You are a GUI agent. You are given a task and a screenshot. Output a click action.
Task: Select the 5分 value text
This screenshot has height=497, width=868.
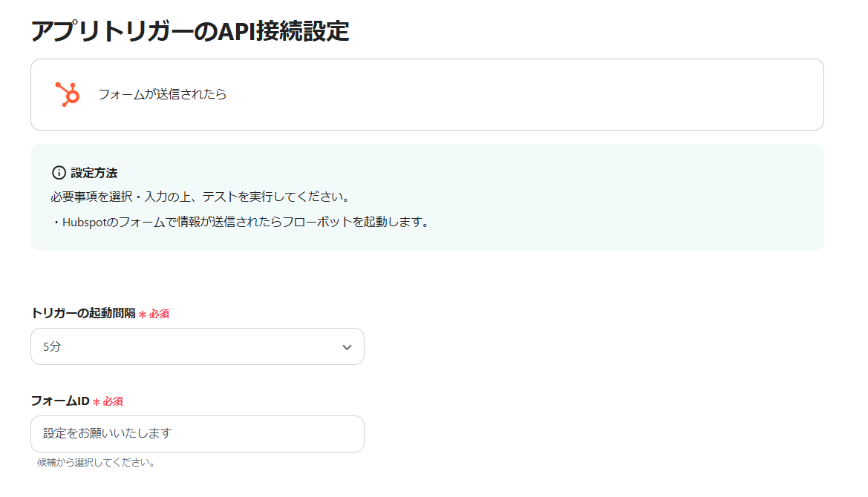tap(52, 346)
